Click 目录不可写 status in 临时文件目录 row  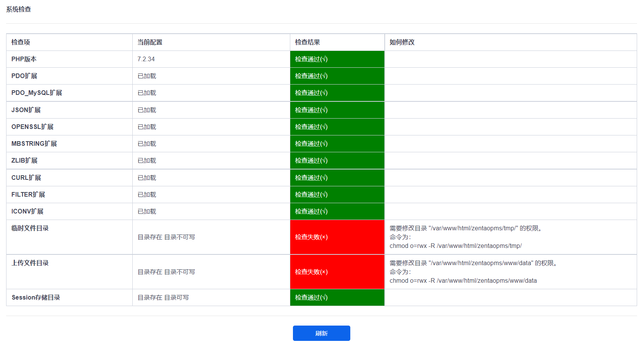click(179, 237)
